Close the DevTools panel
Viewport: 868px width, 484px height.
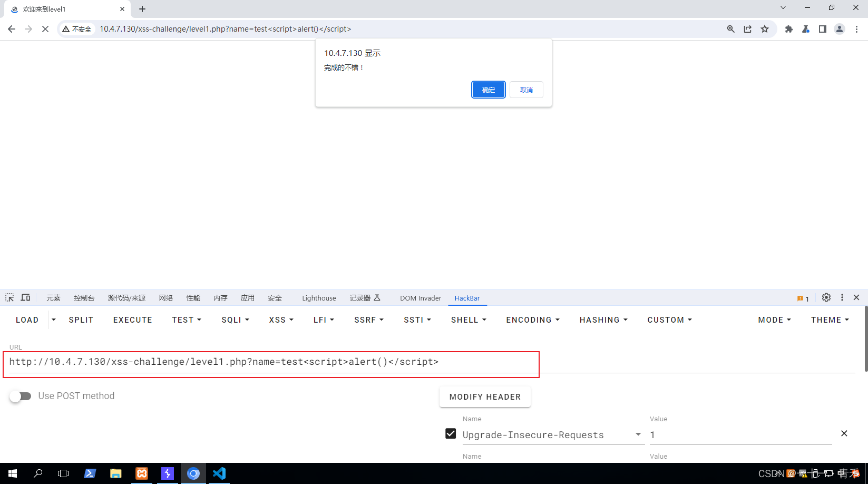tap(856, 298)
